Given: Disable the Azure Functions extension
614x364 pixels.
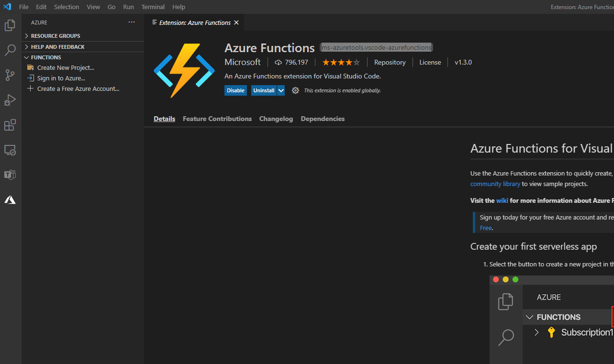Looking at the screenshot, I should point(235,90).
